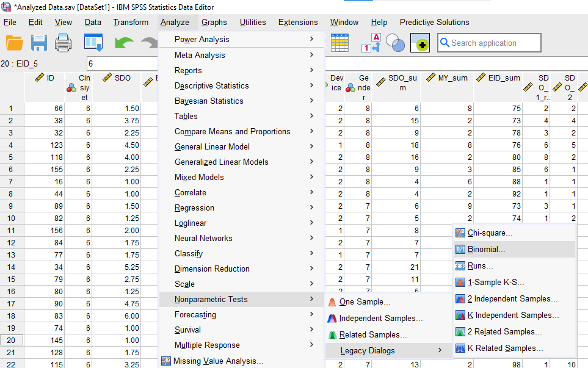Screen dimensions: 588x368
Task: Save the data file with the floppy icon
Action: point(39,43)
